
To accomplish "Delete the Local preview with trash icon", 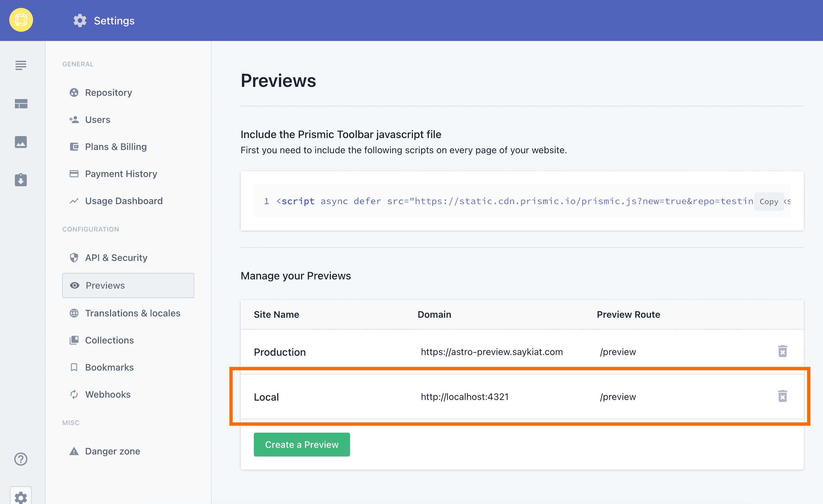I will point(782,396).
